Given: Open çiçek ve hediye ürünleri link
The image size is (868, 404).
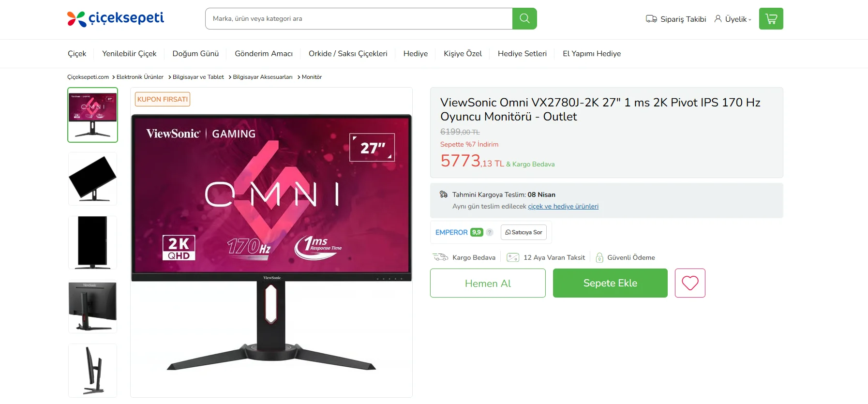Looking at the screenshot, I should pos(563,206).
